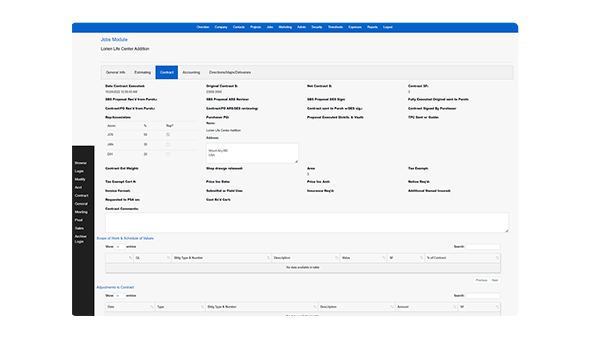Toggle Rep checkbox in the 30% associate row
The width and height of the screenshot is (590, 360).
click(168, 144)
